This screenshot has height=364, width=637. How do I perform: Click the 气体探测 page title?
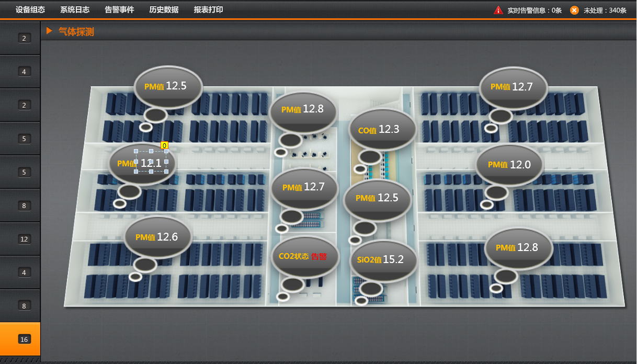pos(76,32)
